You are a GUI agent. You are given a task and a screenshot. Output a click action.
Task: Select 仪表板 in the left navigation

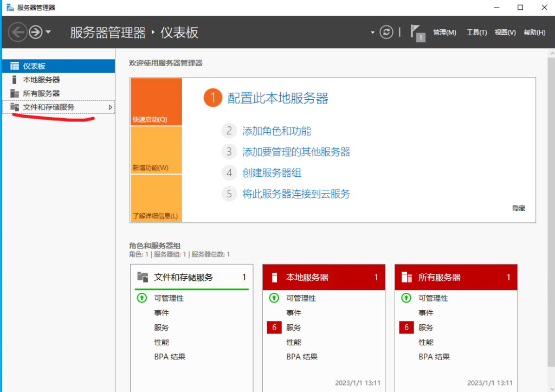point(34,66)
